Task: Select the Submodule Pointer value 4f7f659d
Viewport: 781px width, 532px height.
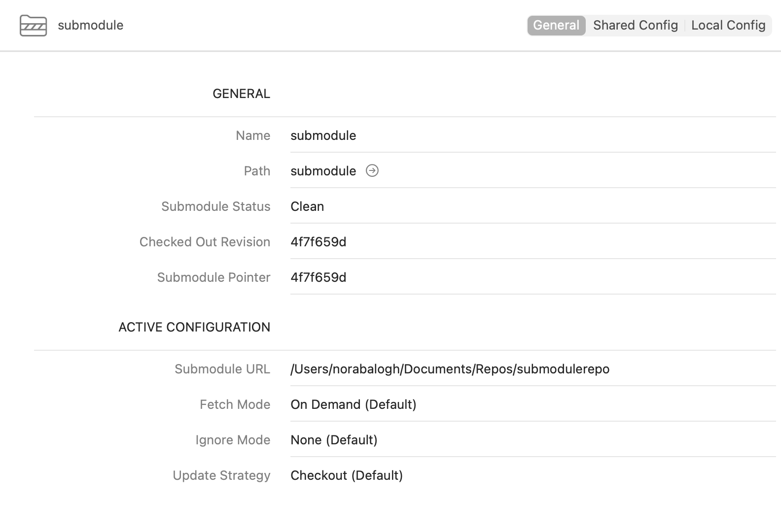Action: [319, 277]
